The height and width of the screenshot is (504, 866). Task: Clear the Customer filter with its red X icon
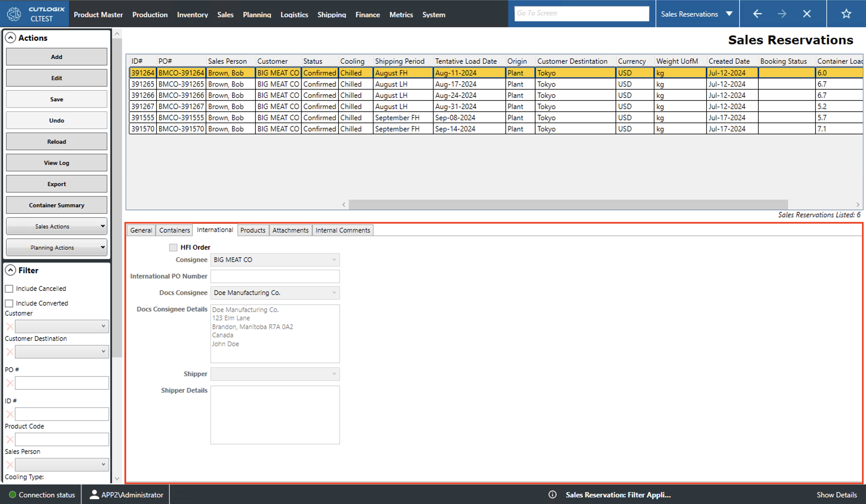10,326
